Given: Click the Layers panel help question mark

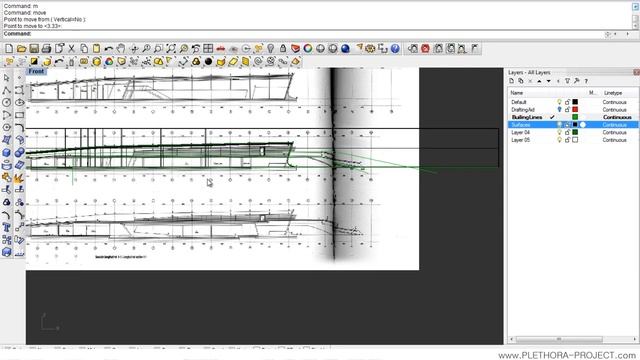Looking at the screenshot, I should click(x=586, y=81).
